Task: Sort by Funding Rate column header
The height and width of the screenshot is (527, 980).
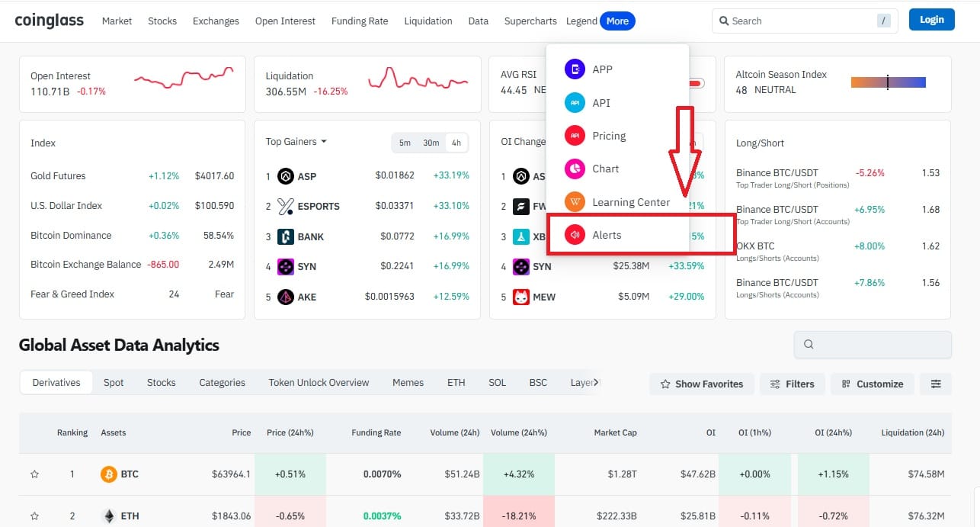Action: (376, 432)
